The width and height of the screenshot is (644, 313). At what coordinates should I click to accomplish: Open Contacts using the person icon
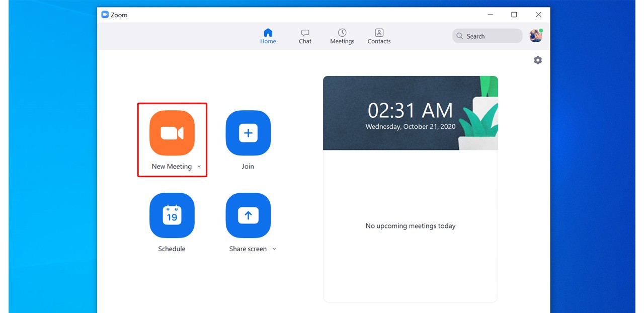pyautogui.click(x=379, y=32)
